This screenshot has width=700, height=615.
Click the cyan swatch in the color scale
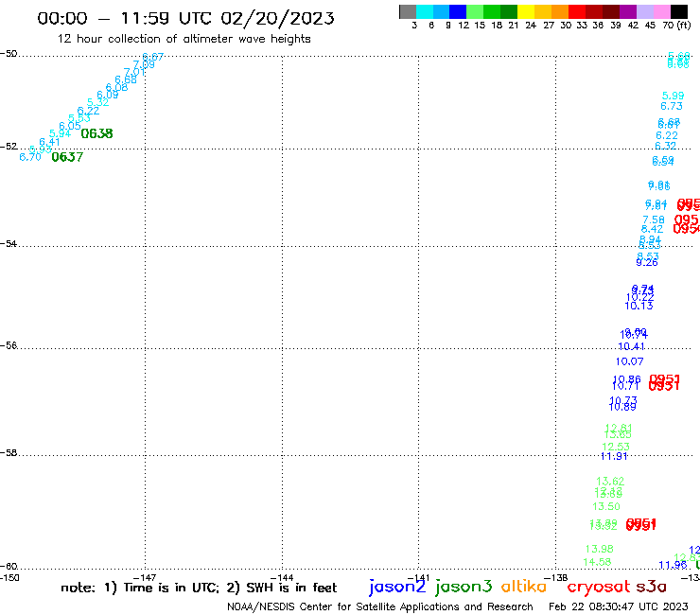tap(425, 11)
